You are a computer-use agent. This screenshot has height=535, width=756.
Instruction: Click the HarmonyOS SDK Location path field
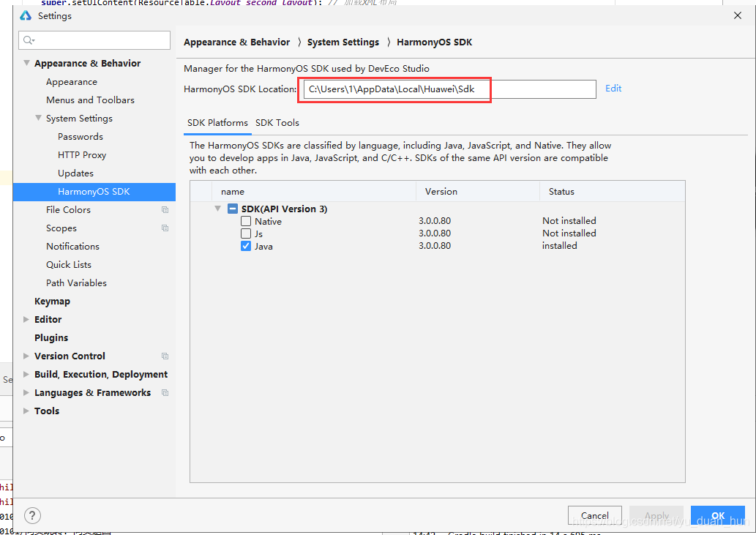coord(450,89)
